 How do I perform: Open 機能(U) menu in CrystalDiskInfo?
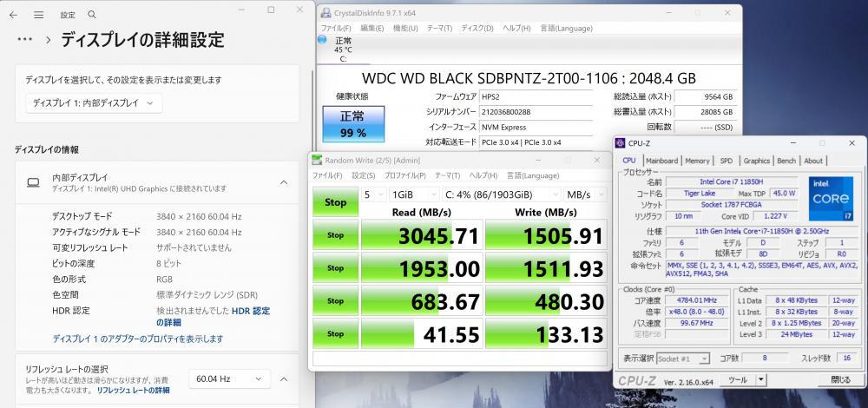point(405,29)
